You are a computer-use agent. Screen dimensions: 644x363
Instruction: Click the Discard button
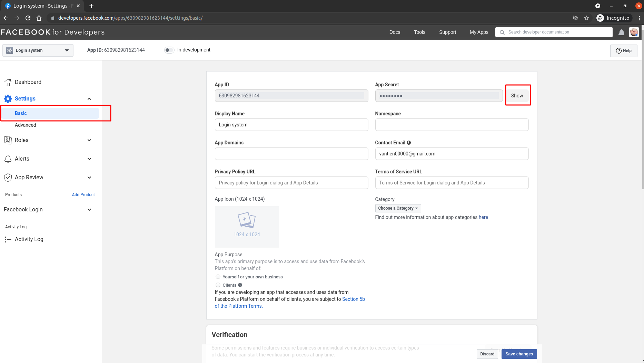pos(487,354)
